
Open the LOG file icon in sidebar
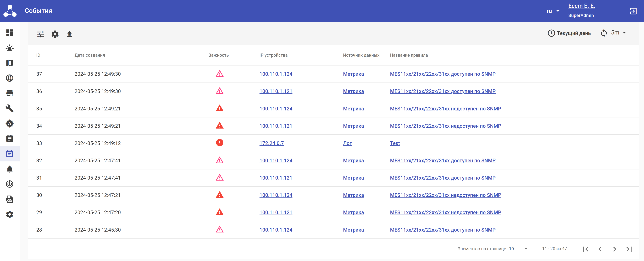pyautogui.click(x=9, y=199)
